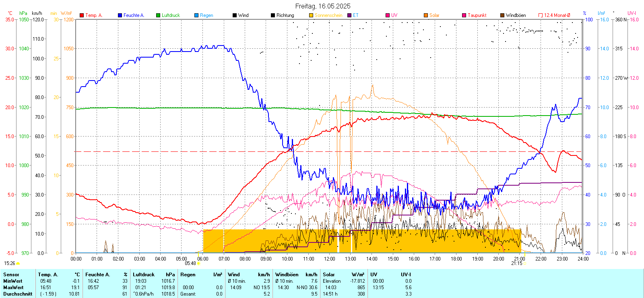Click the orange Solar legend square
Screen dimensions: 644x298
[426, 15]
